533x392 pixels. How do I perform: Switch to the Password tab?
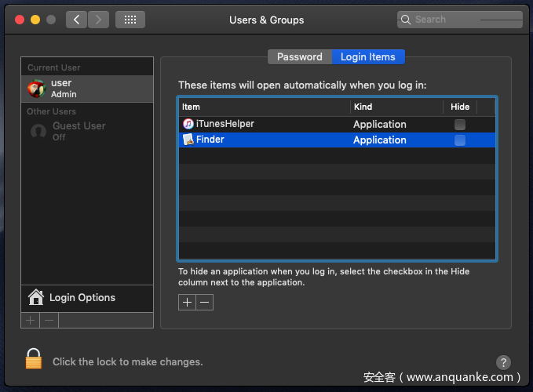click(x=299, y=56)
